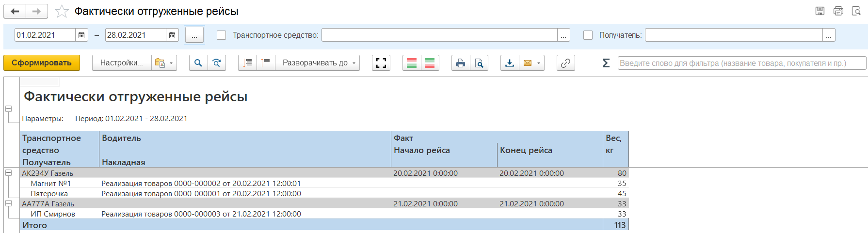Viewport: 868px width, 233px height.
Task: Tick the Получатель filter checkbox
Action: pos(588,35)
